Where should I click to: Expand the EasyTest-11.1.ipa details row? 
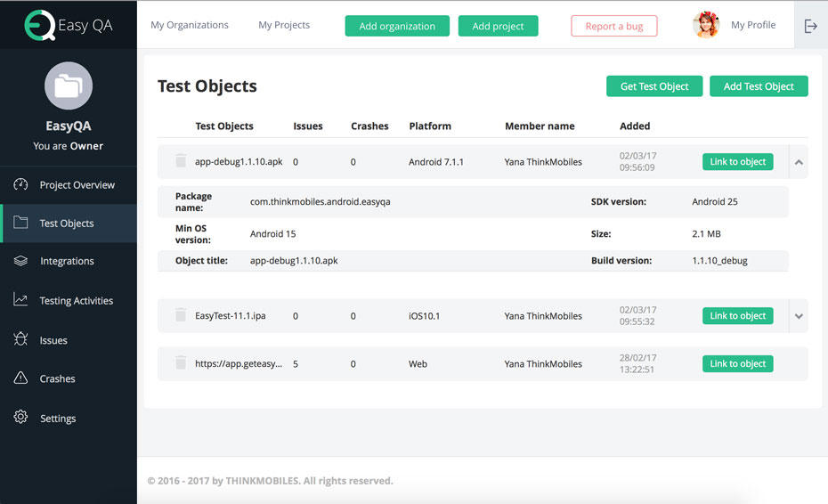799,316
